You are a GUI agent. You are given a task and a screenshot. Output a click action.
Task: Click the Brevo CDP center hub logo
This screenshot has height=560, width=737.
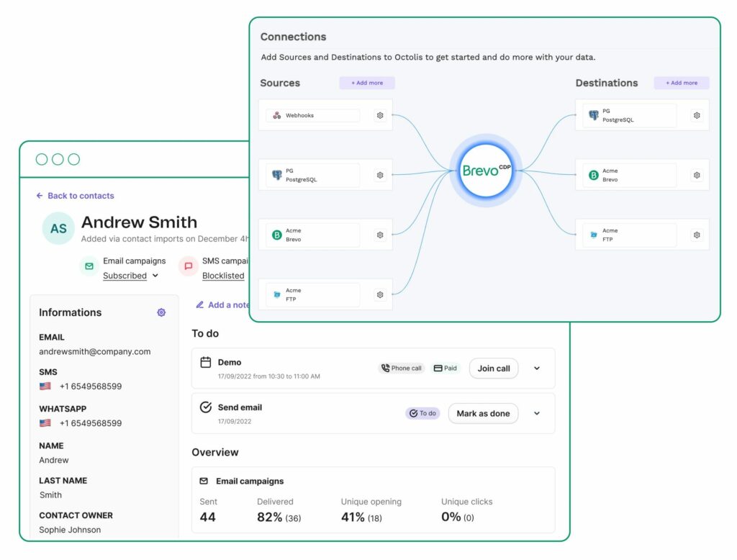click(486, 170)
